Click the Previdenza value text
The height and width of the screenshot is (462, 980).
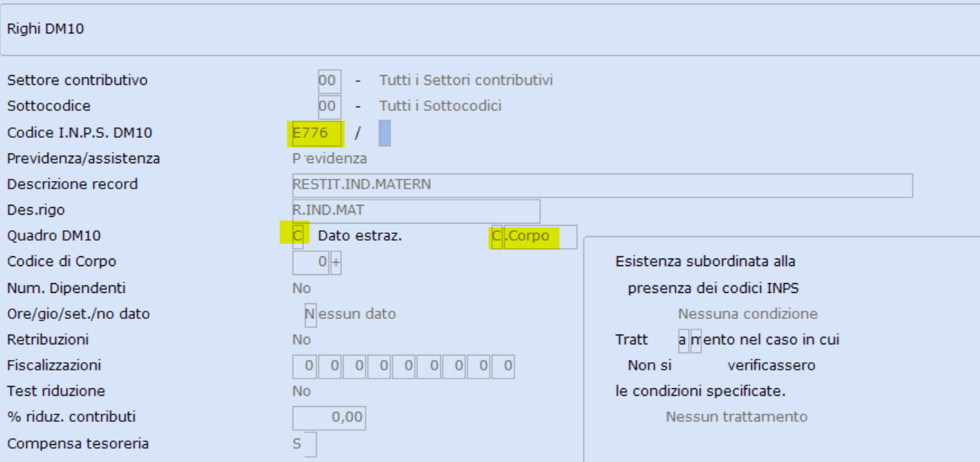pos(330,159)
